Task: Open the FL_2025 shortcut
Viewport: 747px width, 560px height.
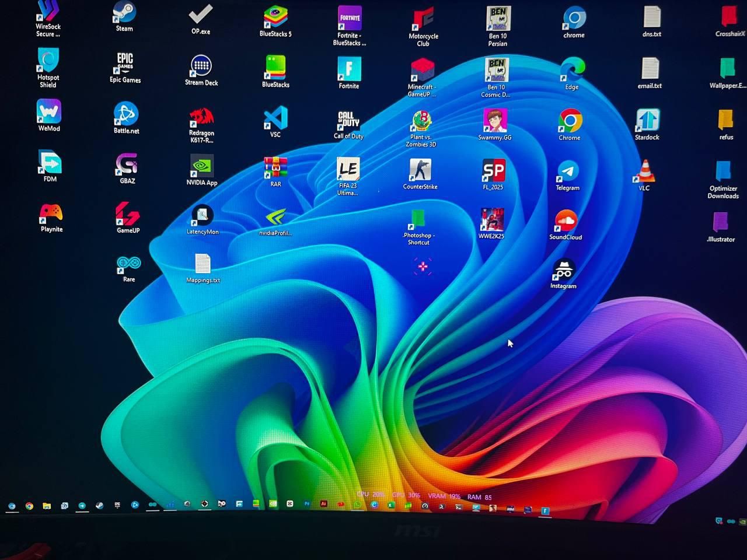Action: click(x=493, y=174)
